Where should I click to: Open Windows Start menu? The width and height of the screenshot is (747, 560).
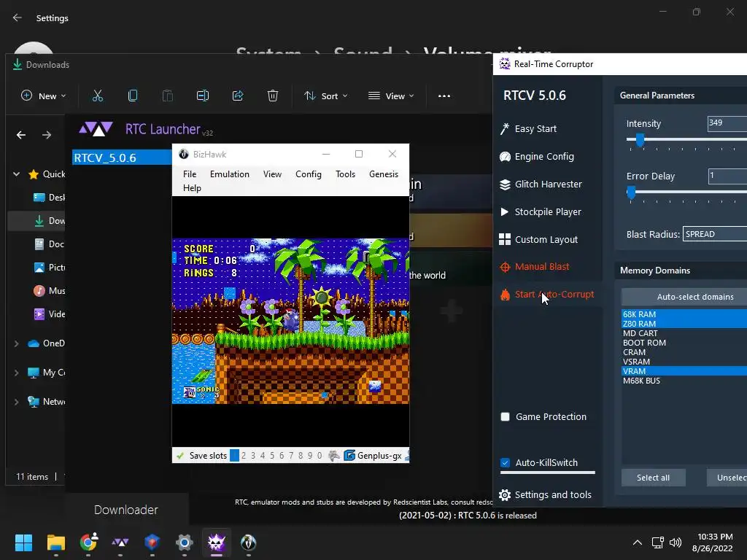pos(23,542)
